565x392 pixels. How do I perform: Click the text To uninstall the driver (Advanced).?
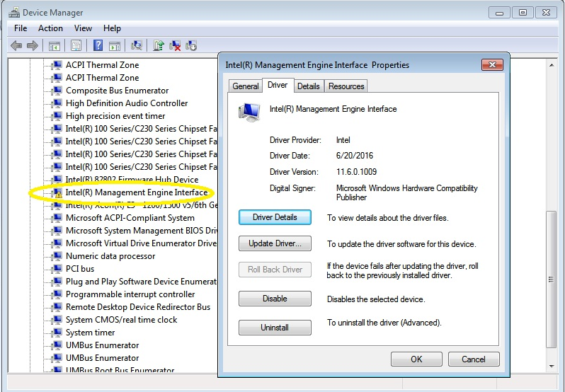(384, 323)
